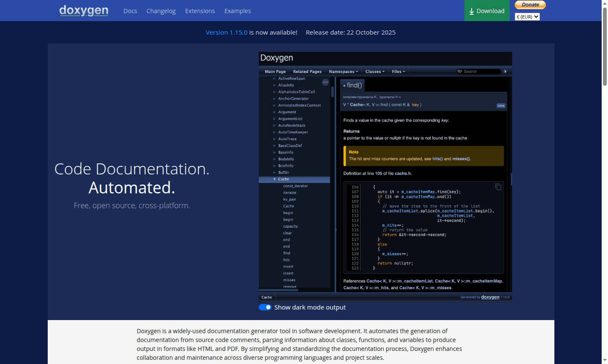This screenshot has height=364, width=608.
Task: Copy the code snippet using the clipboard icon
Action: tap(498, 186)
